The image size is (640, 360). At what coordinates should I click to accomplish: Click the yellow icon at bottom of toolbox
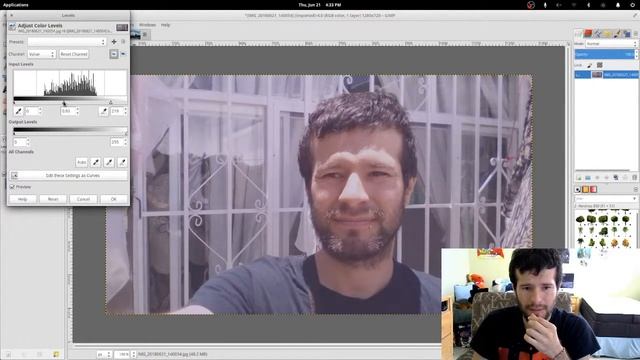pos(56,354)
